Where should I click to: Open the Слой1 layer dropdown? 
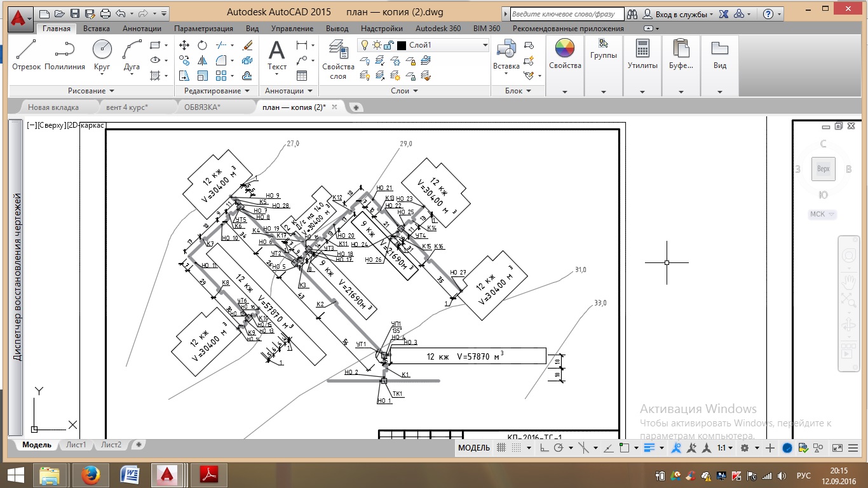(485, 45)
